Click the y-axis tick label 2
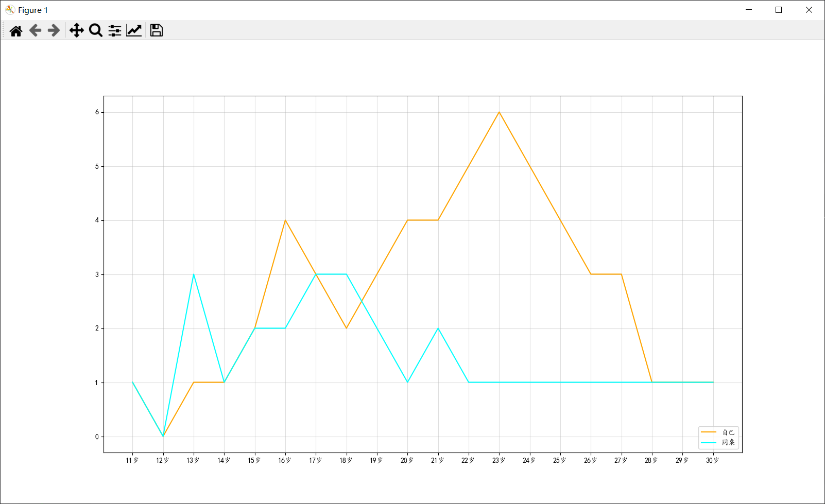825x504 pixels. pyautogui.click(x=97, y=328)
